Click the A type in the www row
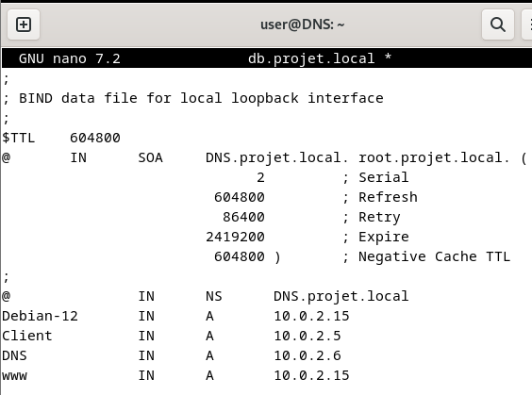532x395 pixels. (209, 375)
